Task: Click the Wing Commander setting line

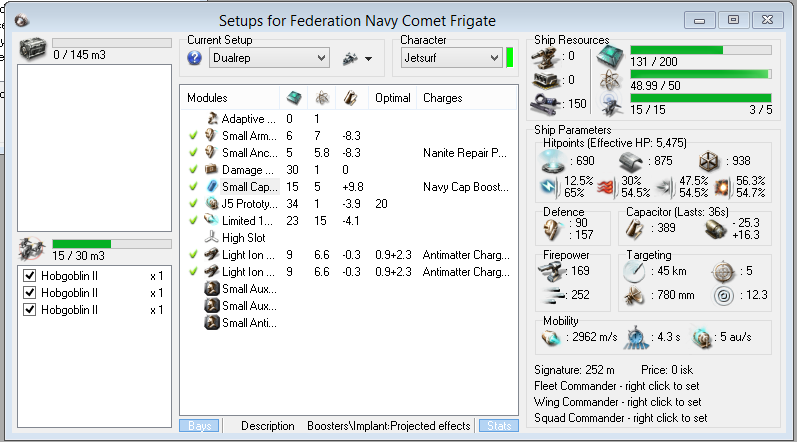Action: pyautogui.click(x=618, y=402)
